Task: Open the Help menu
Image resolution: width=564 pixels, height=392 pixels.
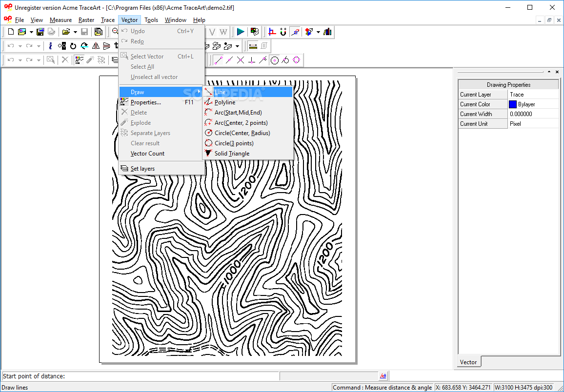Action: tap(199, 20)
